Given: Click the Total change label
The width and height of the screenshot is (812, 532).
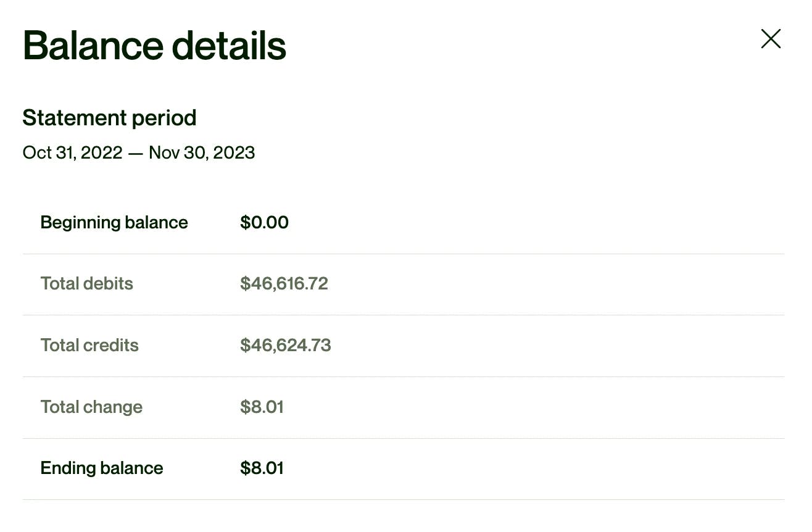Looking at the screenshot, I should point(91,407).
